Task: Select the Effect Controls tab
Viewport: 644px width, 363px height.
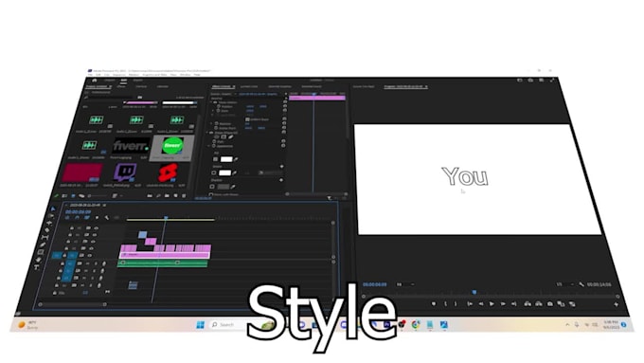Action: point(223,87)
